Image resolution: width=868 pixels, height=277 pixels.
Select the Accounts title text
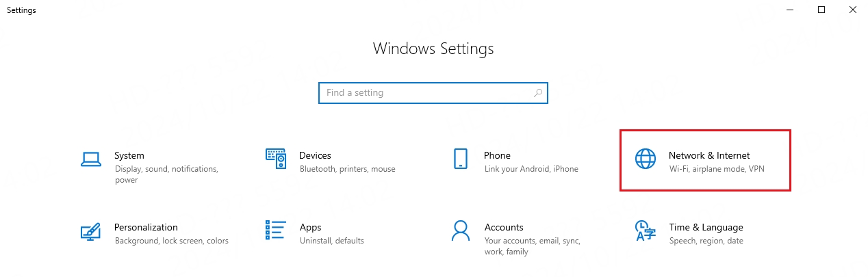(504, 227)
